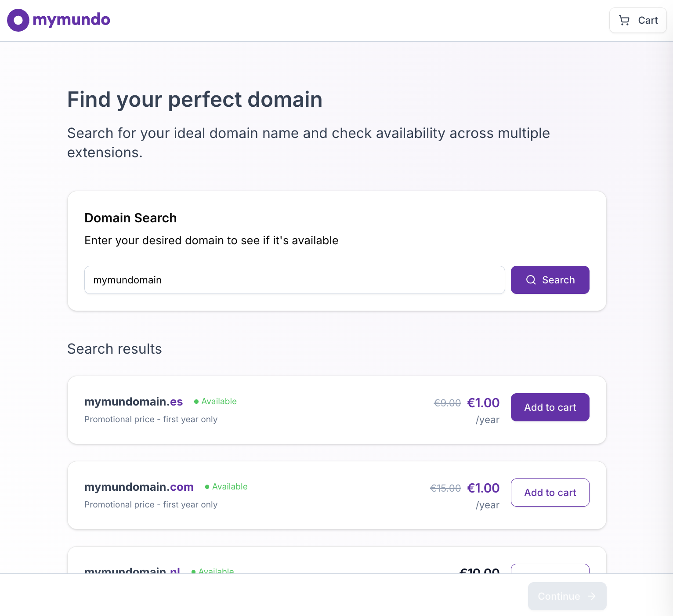673x616 pixels.
Task: Open the Cart from the top bar
Action: 637,20
